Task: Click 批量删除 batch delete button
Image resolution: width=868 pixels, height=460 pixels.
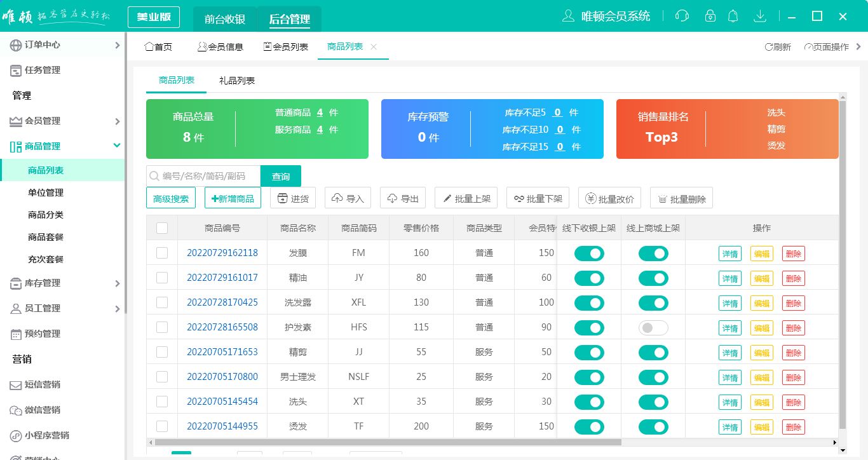Action: 681,198
